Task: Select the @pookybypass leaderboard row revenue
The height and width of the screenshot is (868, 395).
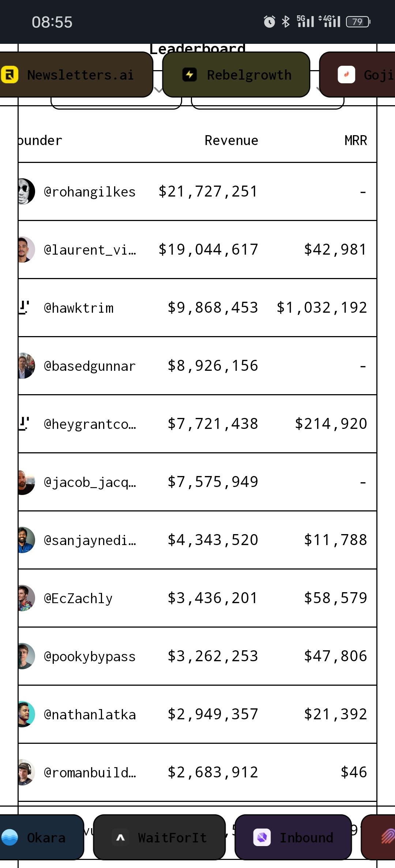Action: [x=213, y=656]
